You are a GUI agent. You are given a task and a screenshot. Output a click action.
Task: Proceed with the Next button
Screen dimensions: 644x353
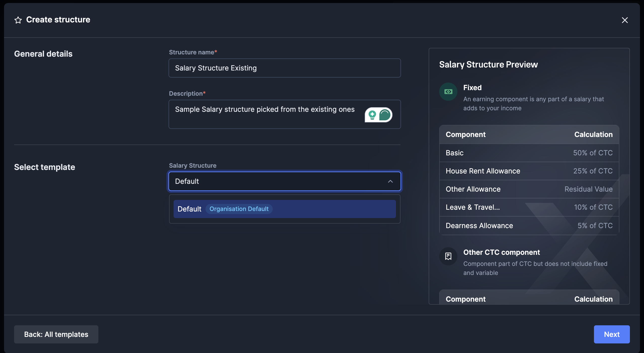[612, 334]
